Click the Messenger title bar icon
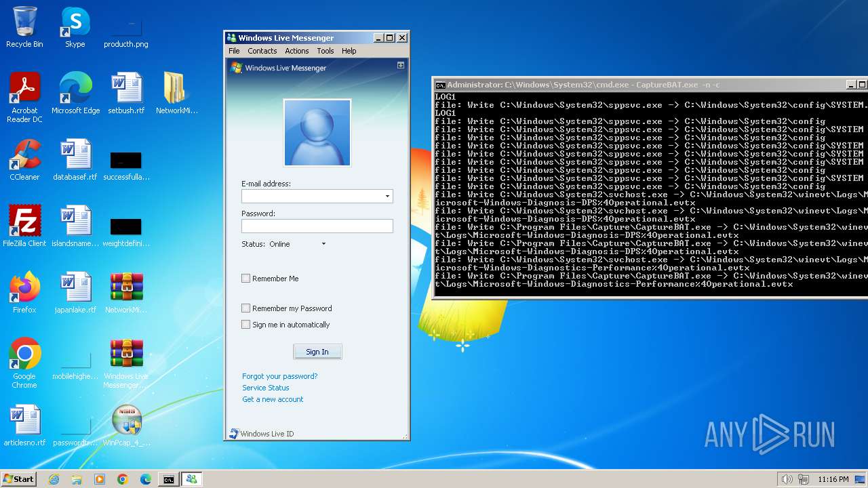Viewport: 868px width, 488px height. tap(231, 38)
